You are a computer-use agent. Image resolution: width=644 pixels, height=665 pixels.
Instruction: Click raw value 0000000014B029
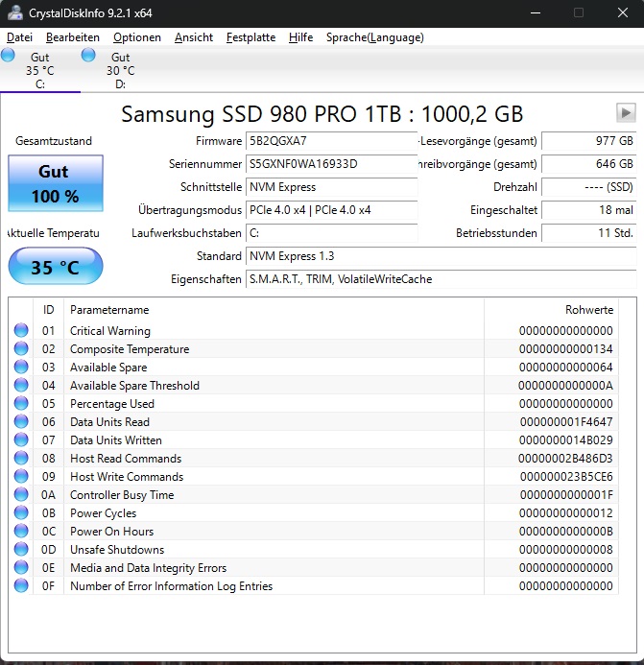[x=566, y=440]
